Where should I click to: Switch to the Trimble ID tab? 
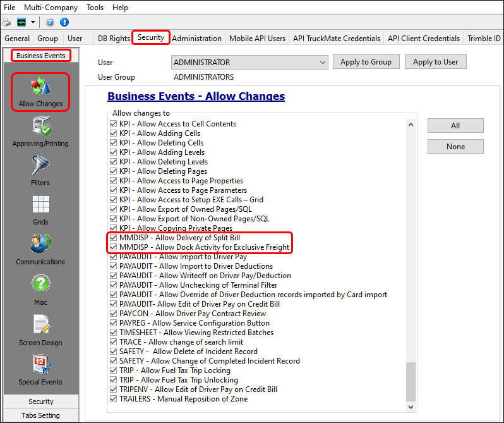pyautogui.click(x=484, y=39)
